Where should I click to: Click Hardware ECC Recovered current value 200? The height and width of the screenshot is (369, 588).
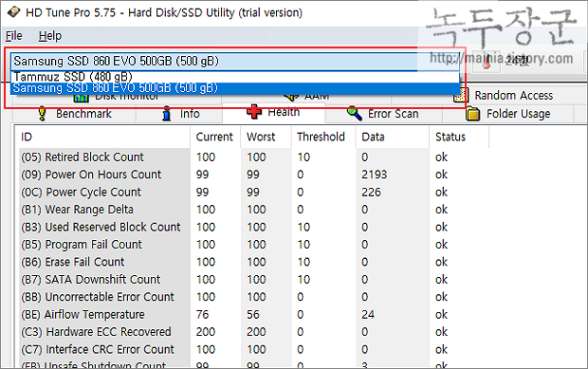[206, 332]
